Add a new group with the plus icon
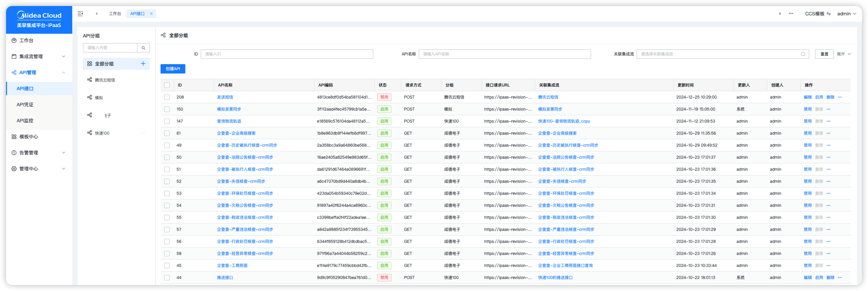The width and height of the screenshot is (868, 291). [x=143, y=63]
